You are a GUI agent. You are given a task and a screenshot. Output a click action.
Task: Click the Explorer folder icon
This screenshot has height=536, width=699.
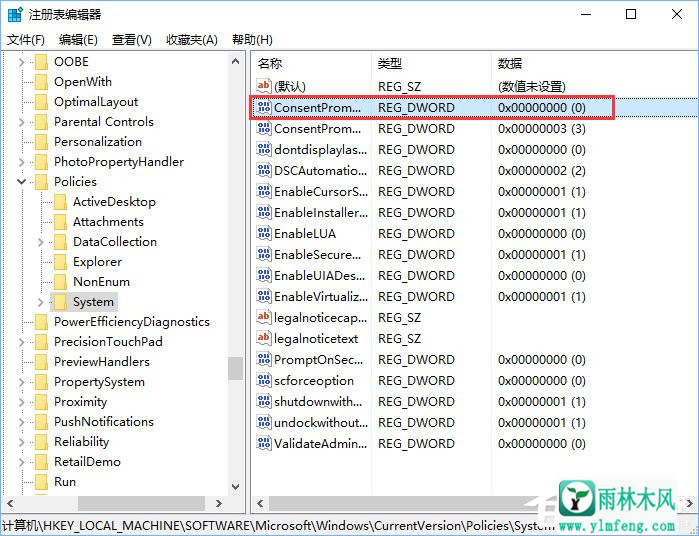coord(60,262)
